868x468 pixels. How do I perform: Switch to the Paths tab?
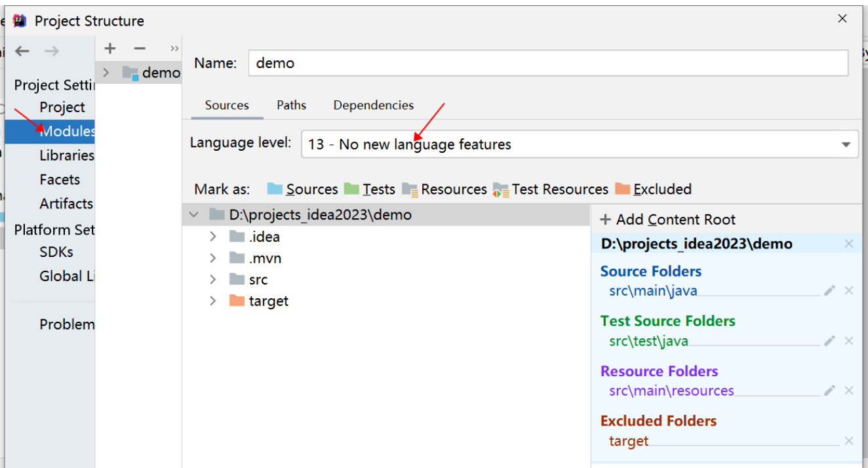pyautogui.click(x=291, y=106)
